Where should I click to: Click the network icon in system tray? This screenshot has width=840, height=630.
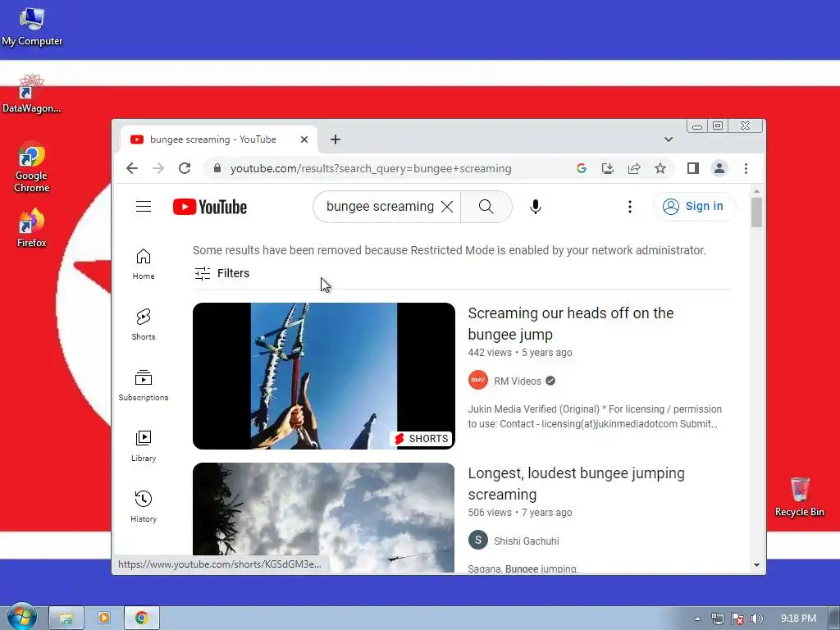tap(717, 619)
